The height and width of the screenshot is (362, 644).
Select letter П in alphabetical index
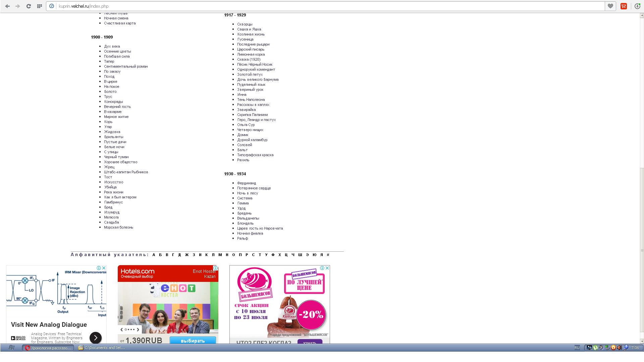pos(240,255)
